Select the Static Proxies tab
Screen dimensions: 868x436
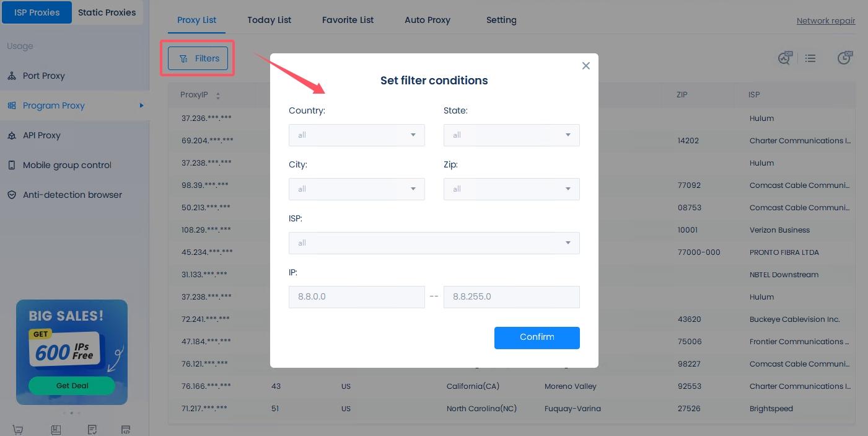107,12
